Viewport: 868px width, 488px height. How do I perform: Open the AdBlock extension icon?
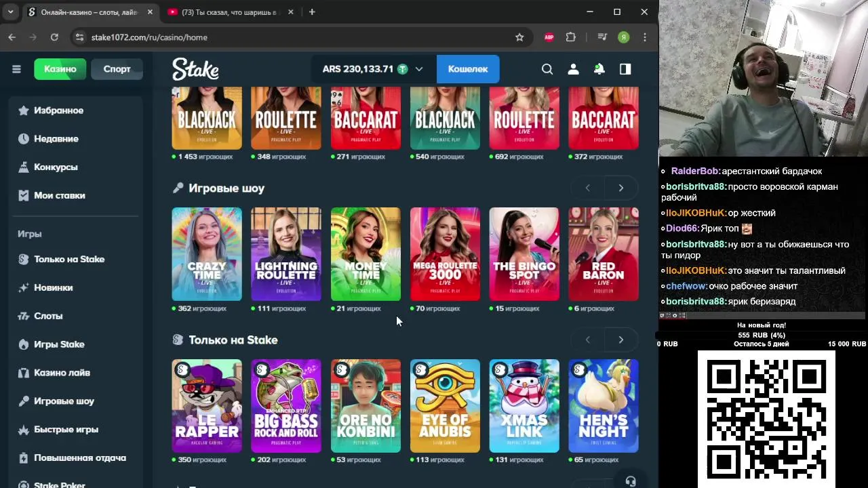click(549, 37)
